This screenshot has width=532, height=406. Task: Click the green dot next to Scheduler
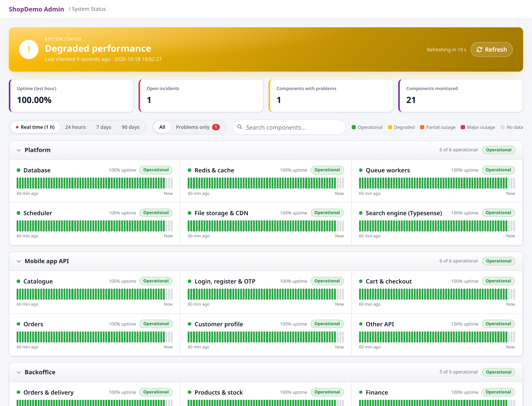(18, 213)
